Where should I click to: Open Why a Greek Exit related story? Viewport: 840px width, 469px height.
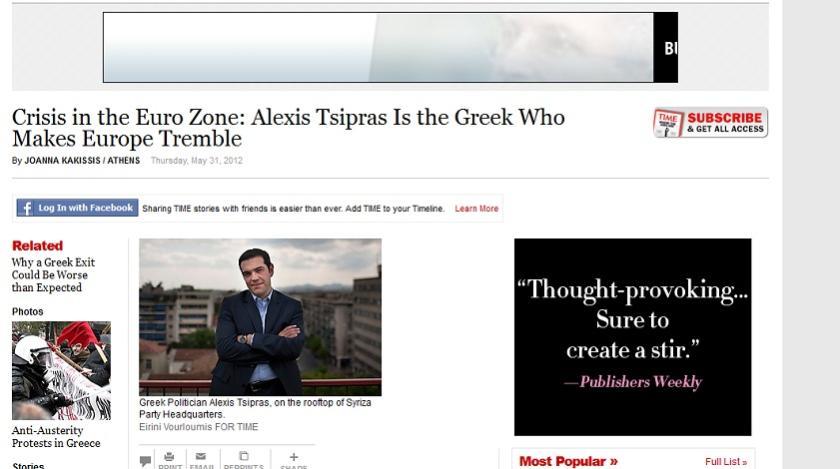(53, 275)
